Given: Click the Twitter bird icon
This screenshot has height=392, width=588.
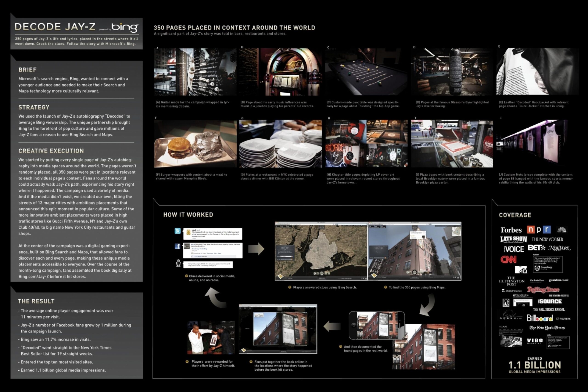Looking at the screenshot, I should pos(178,231).
